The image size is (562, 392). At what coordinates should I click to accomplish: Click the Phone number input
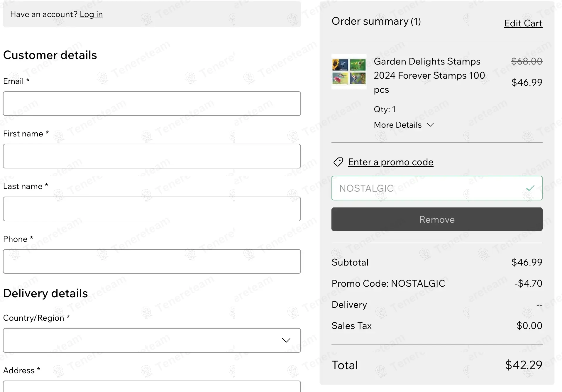[152, 261]
